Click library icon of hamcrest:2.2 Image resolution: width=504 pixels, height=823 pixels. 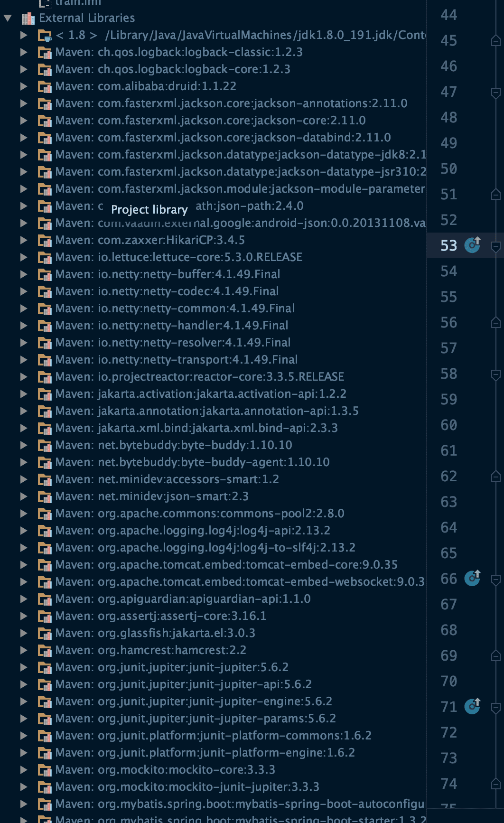pos(45,650)
